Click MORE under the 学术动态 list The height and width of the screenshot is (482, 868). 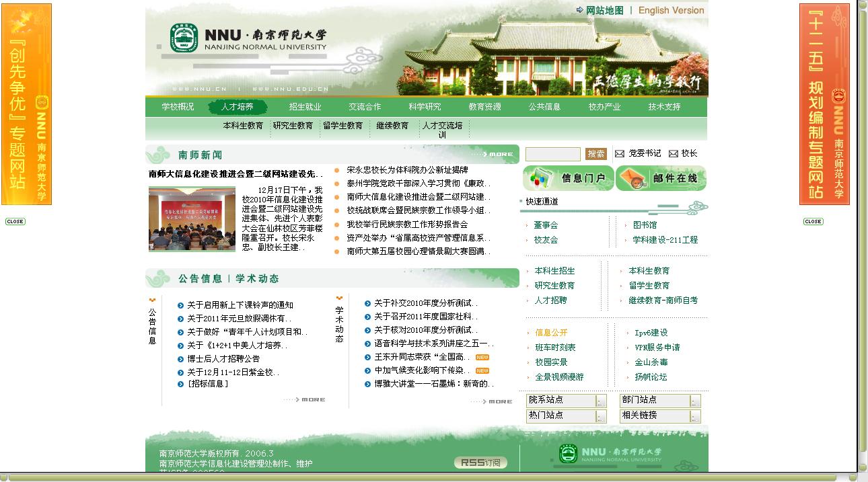[x=492, y=401]
